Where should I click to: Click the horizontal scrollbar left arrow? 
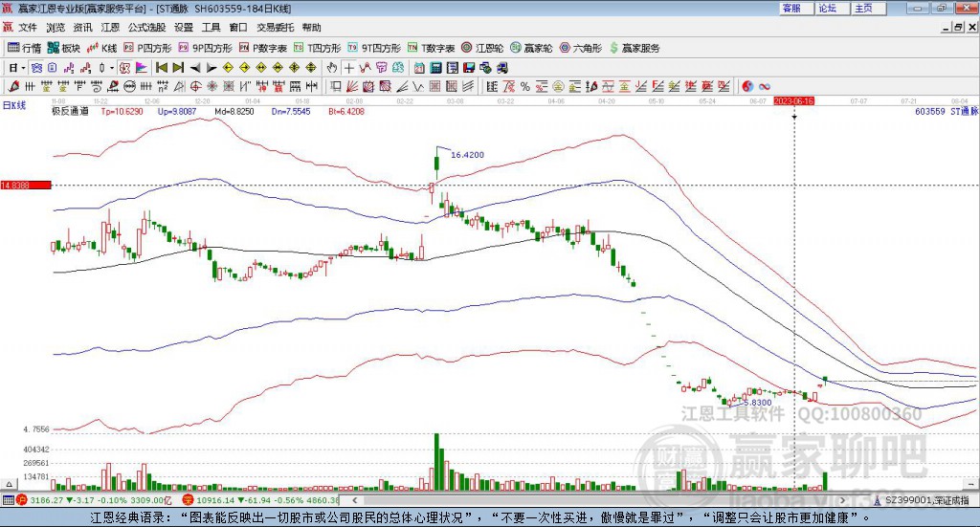pos(355,500)
